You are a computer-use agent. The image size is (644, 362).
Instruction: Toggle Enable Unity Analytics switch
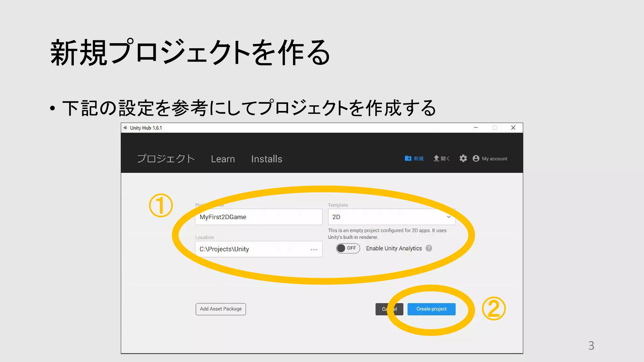(x=348, y=248)
